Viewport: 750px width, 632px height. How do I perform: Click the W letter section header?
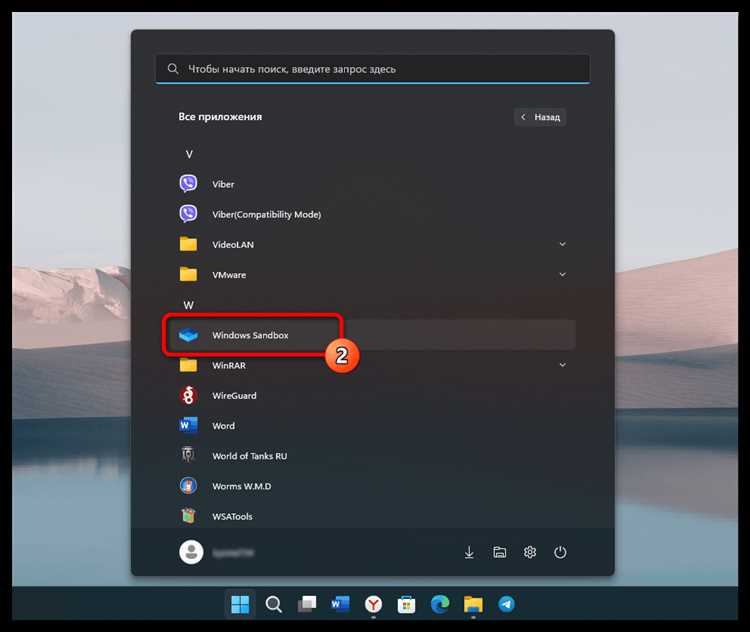pos(189,305)
